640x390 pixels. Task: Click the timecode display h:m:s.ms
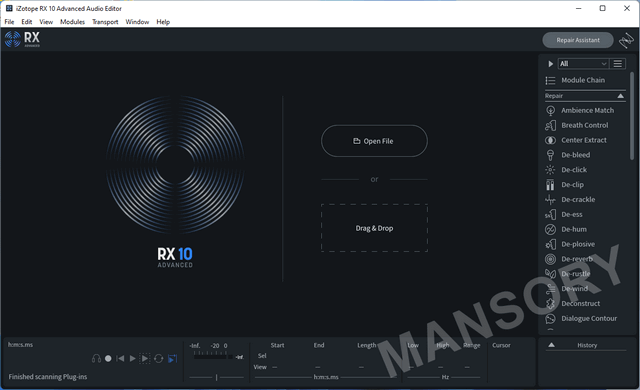[20, 345]
